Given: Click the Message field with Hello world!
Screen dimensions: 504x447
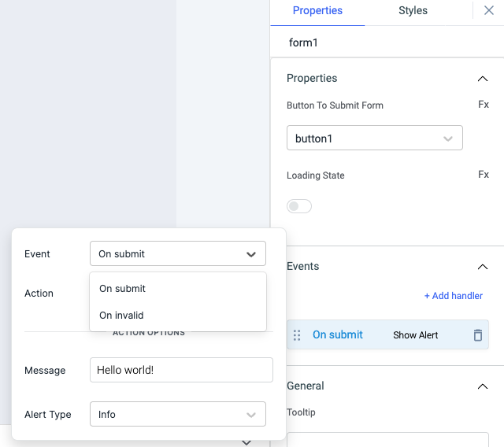Looking at the screenshot, I should [x=181, y=370].
